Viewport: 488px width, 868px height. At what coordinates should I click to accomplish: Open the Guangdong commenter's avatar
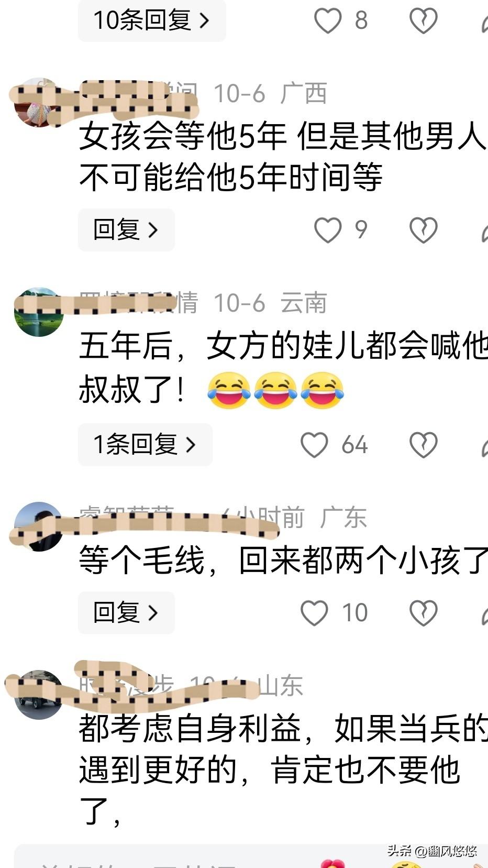(38, 526)
